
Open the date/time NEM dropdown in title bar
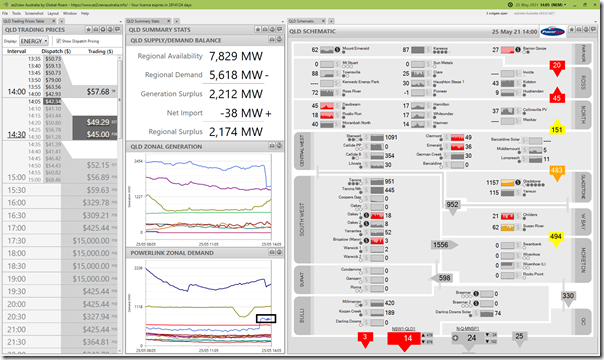click(565, 5)
